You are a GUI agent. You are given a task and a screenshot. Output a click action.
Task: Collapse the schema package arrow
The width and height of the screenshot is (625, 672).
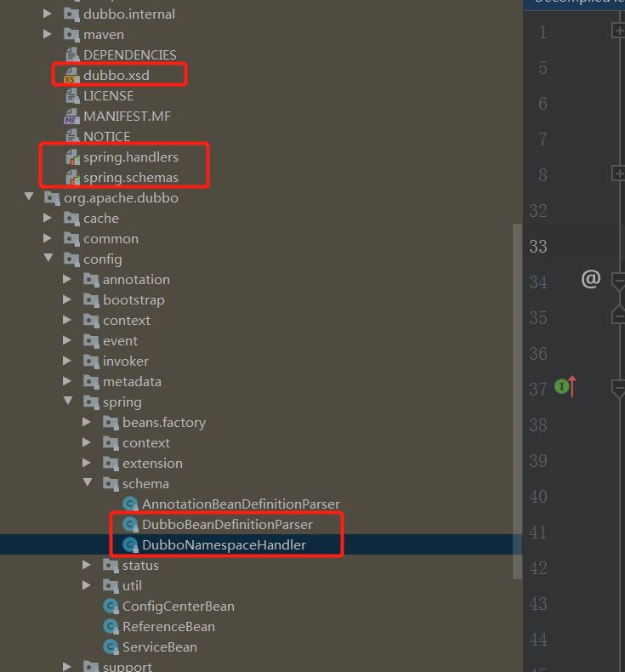tap(88, 483)
